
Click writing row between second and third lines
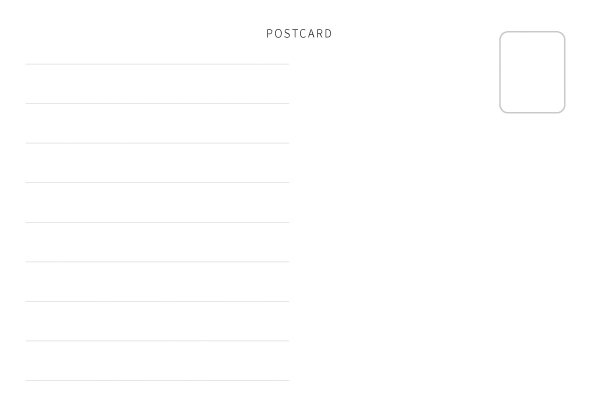(157, 123)
